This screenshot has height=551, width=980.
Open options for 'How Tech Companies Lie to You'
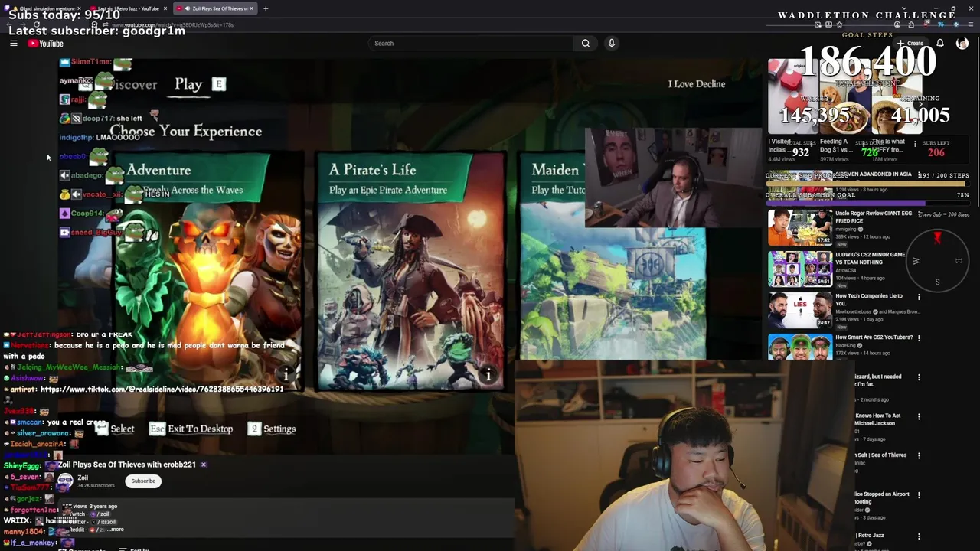(919, 297)
